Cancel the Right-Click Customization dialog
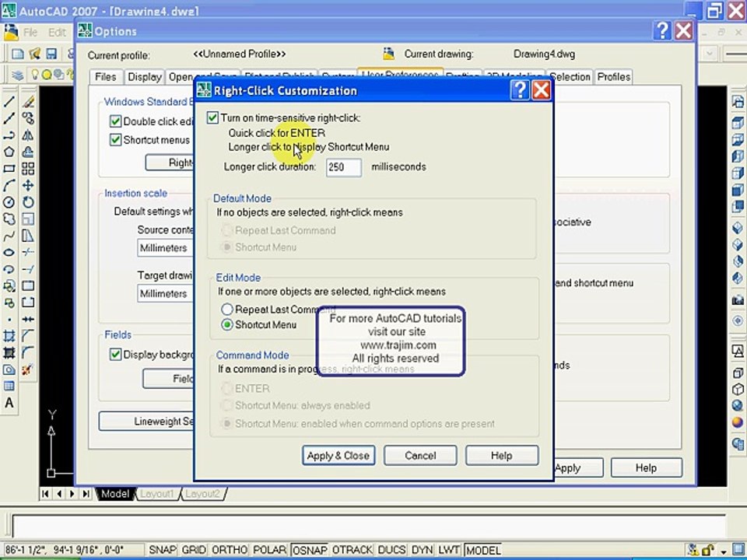Viewport: 747px width, 560px height. click(420, 456)
